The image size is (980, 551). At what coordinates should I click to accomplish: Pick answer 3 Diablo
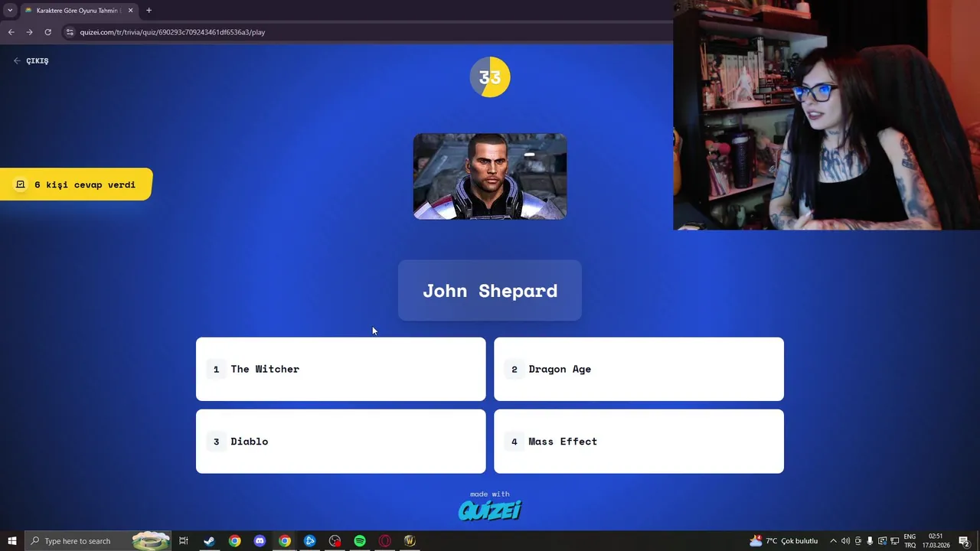point(341,442)
